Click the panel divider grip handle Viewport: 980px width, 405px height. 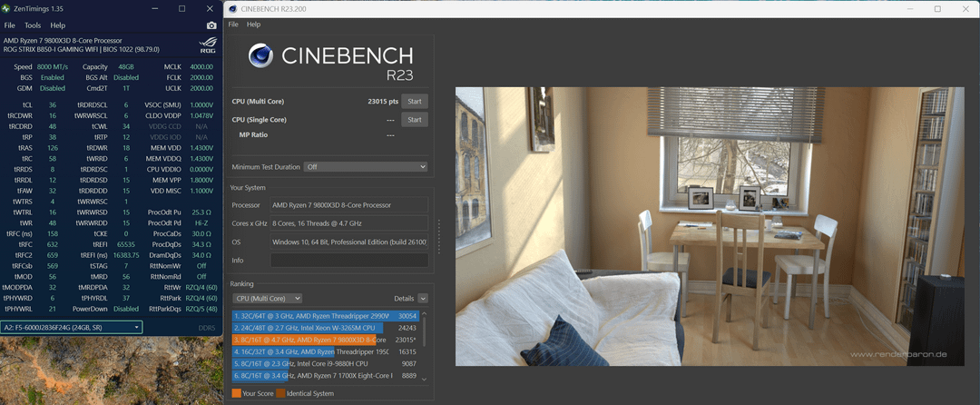tap(438, 236)
